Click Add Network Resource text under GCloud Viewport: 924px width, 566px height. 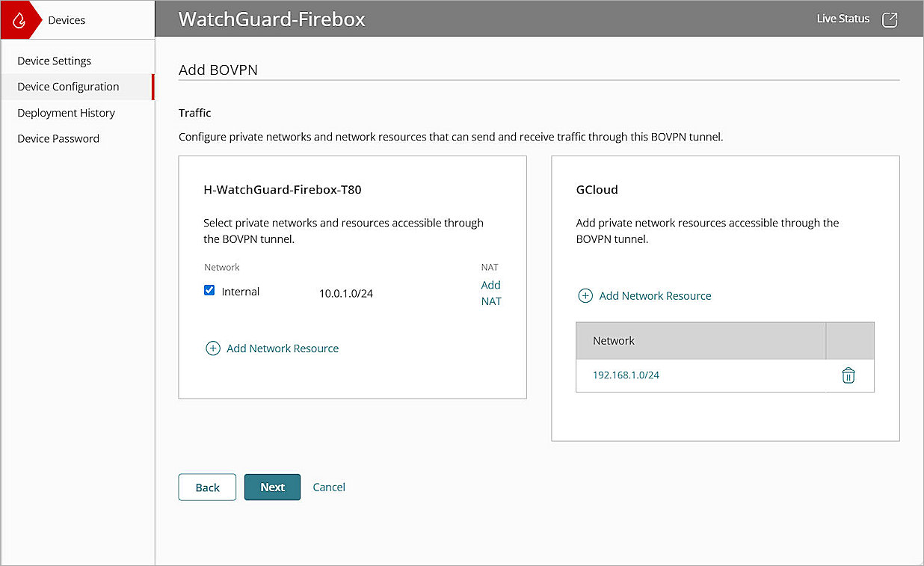click(655, 295)
